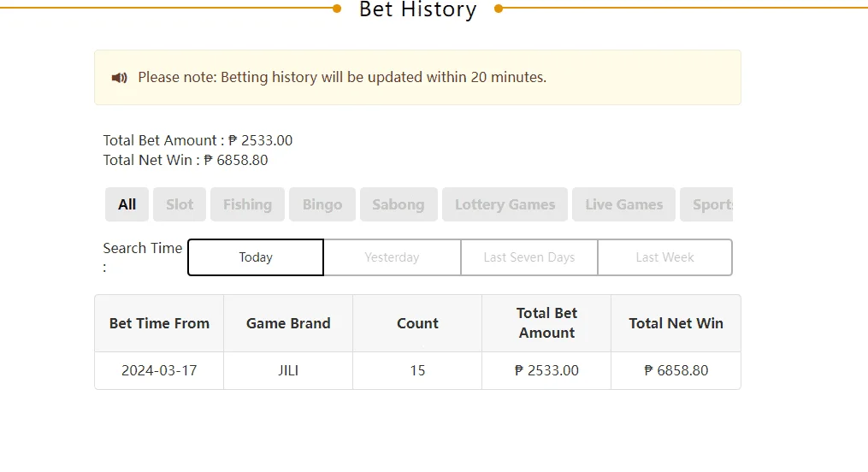The height and width of the screenshot is (472, 868).
Task: Click the betting history notice banner text
Action: click(342, 77)
